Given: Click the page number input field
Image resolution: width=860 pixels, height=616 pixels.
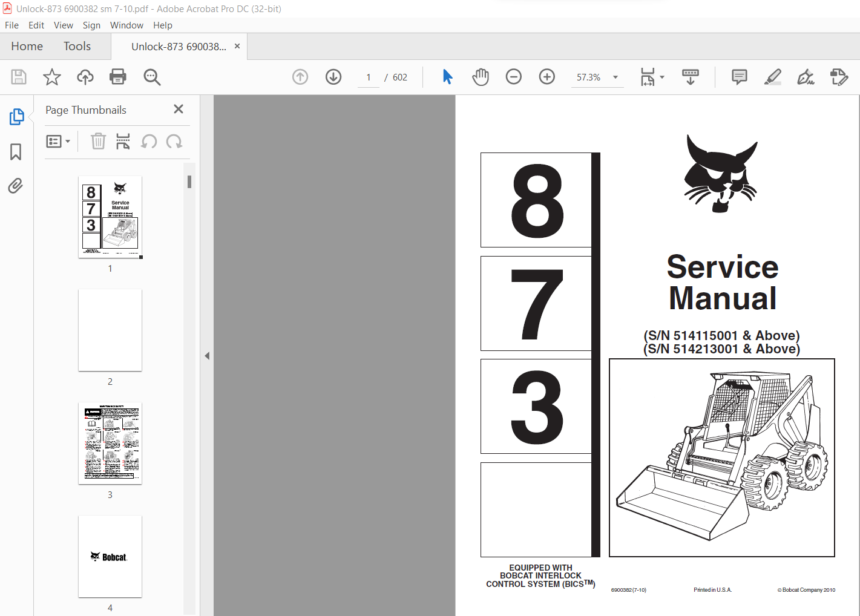Looking at the screenshot, I should coord(369,77).
